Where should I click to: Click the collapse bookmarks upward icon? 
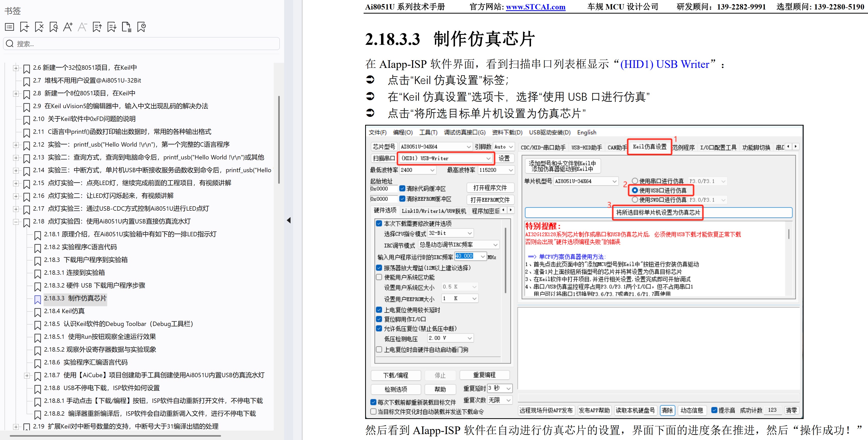click(x=97, y=27)
